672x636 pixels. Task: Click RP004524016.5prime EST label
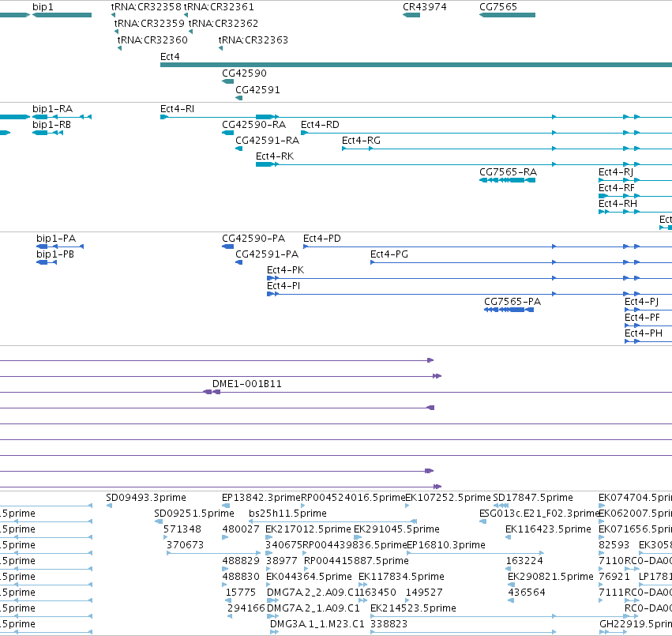pos(353,498)
